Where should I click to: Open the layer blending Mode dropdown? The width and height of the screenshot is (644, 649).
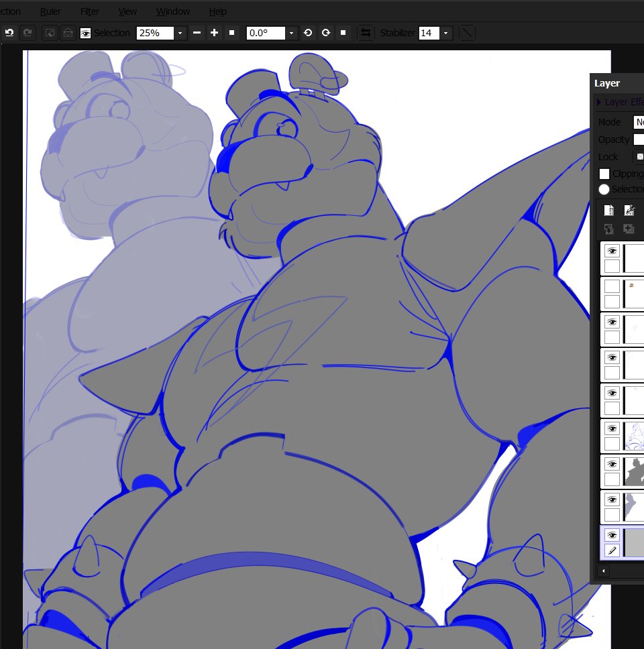[x=639, y=122]
